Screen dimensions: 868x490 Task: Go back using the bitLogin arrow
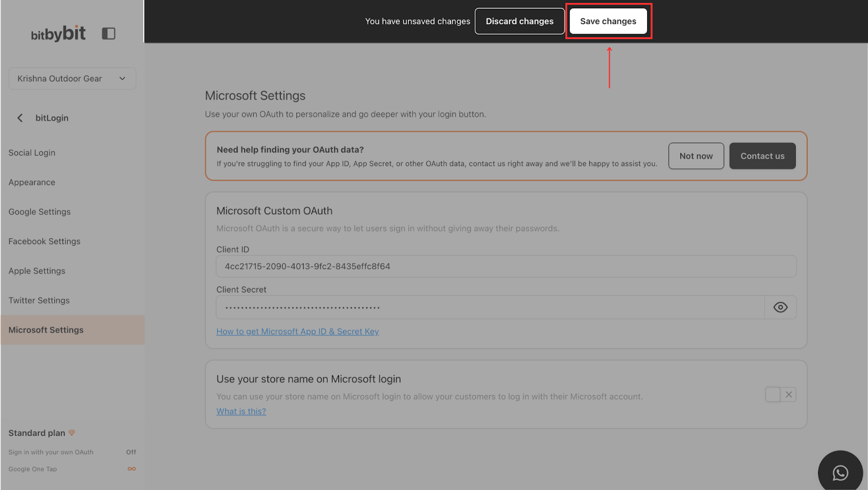coord(20,118)
